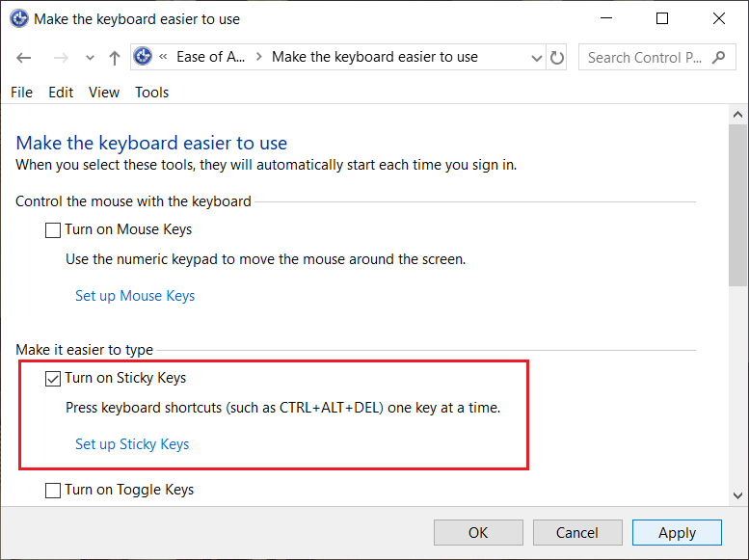Viewport: 749px width, 560px height.
Task: Enable the Turn on Mouse Keys checkbox
Action: pyautogui.click(x=53, y=230)
